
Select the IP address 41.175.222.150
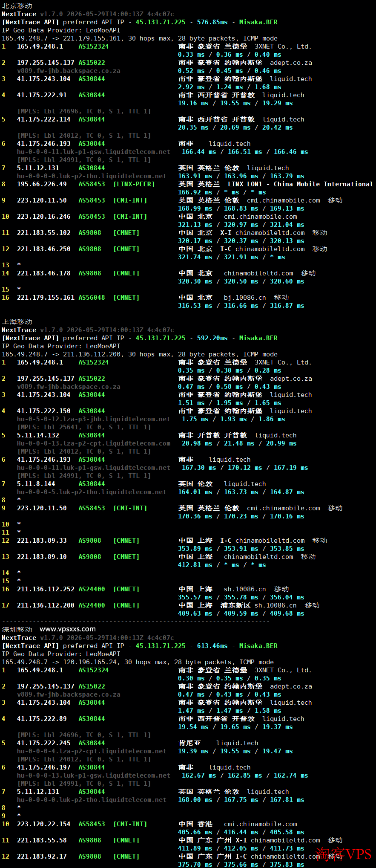44,411
